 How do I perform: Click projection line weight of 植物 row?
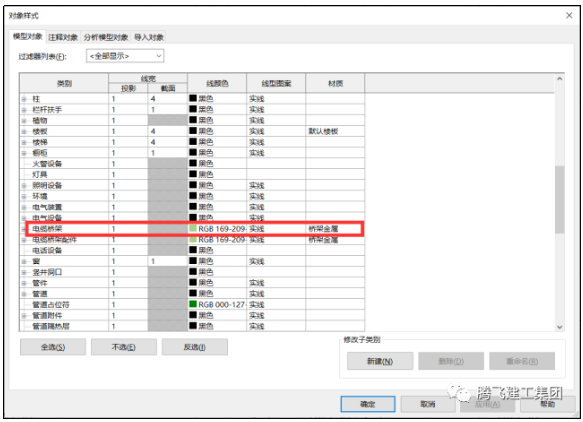(x=128, y=120)
